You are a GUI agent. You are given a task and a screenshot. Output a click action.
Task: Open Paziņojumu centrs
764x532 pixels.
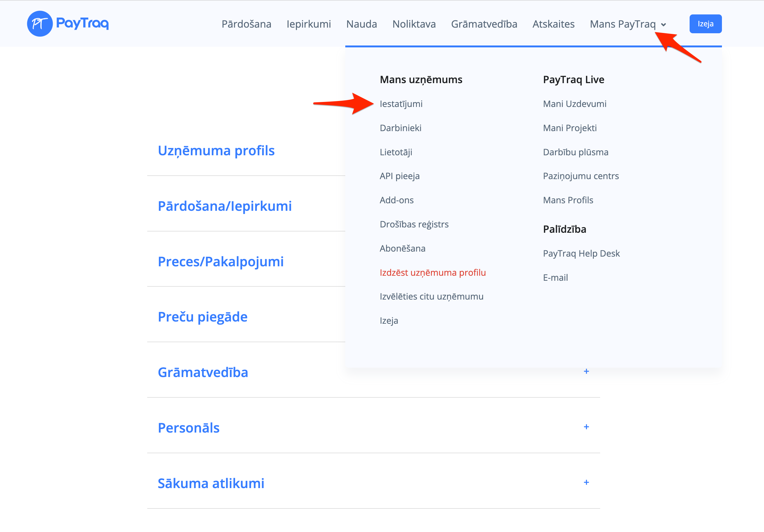[581, 176]
